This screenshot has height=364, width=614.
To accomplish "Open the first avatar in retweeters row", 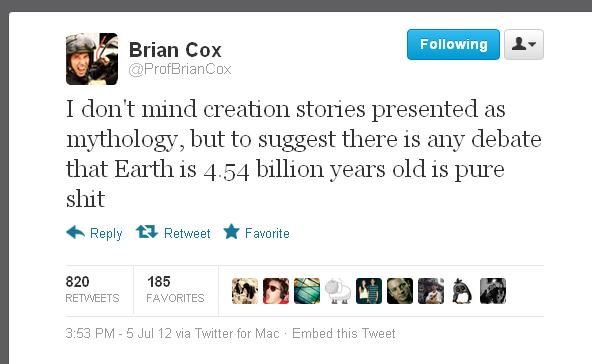I will click(245, 291).
